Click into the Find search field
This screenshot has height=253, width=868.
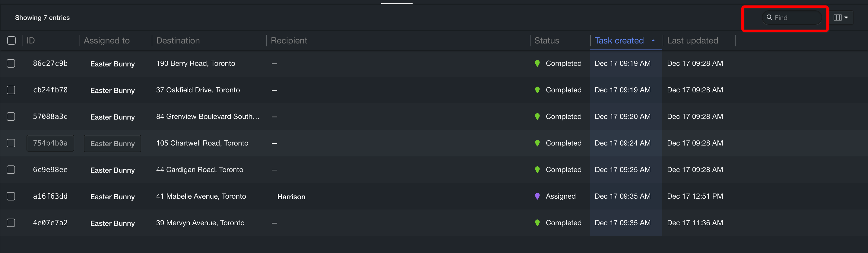792,18
